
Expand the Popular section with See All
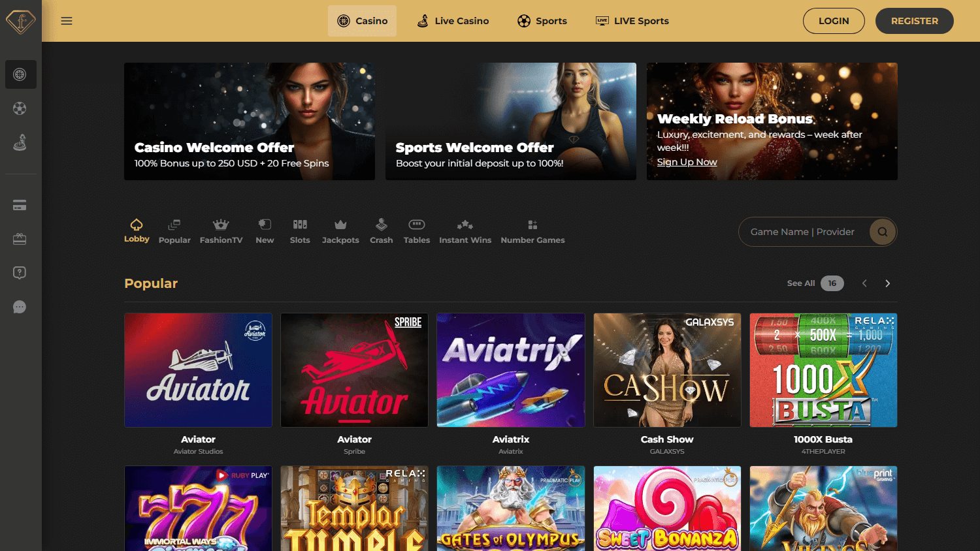pyautogui.click(x=800, y=283)
